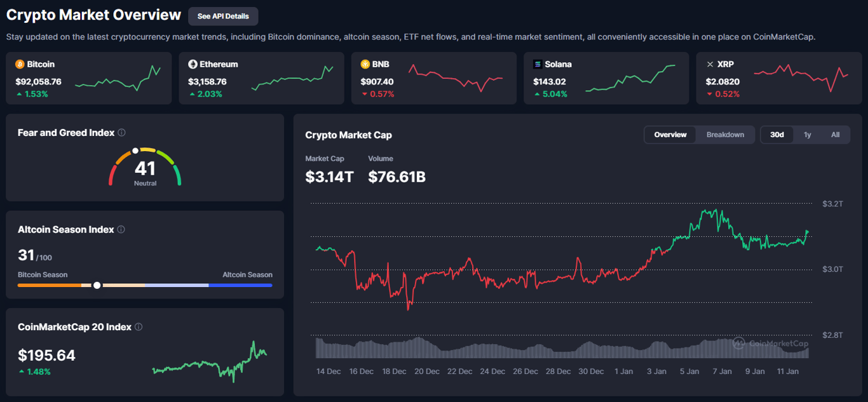Open the CoinMarketCap 20 Index info tooltip
Image resolution: width=868 pixels, height=402 pixels.
click(x=138, y=327)
